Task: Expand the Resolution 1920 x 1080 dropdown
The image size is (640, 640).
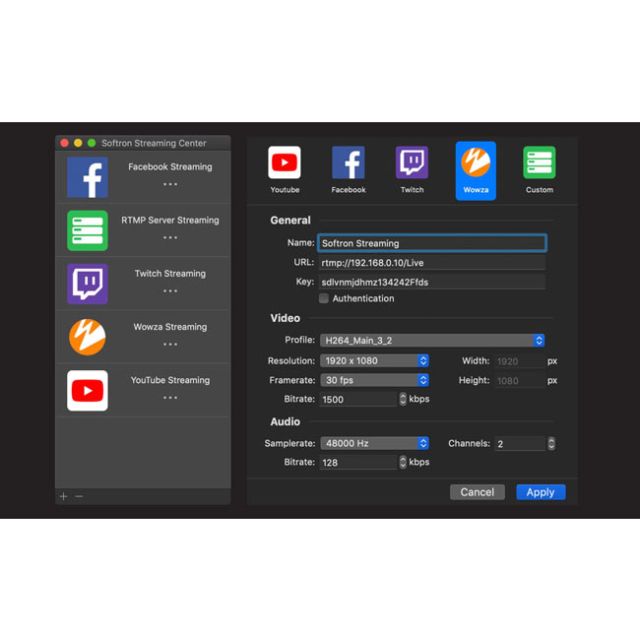Action: (374, 360)
